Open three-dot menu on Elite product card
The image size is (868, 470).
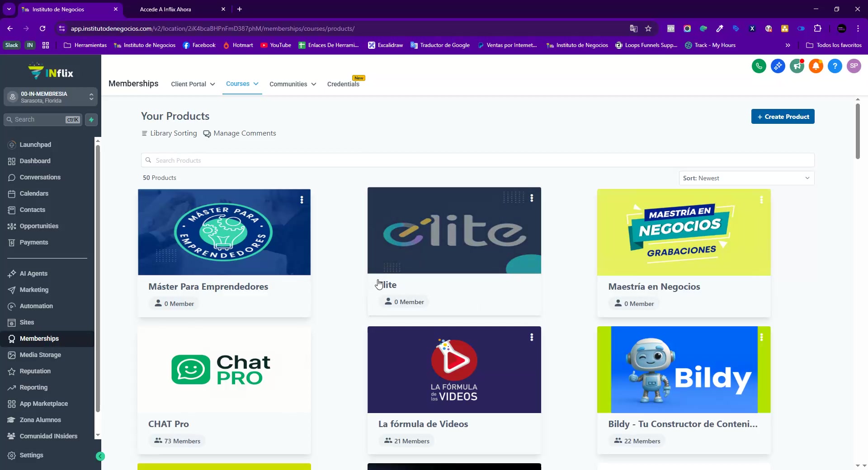(x=532, y=198)
